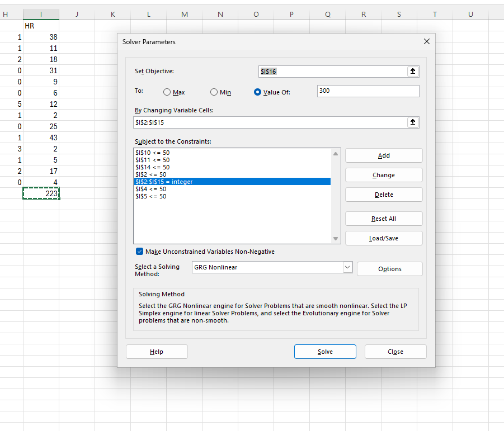The height and width of the screenshot is (431, 504).
Task: Click the cell with total 223
Action: tap(41, 193)
